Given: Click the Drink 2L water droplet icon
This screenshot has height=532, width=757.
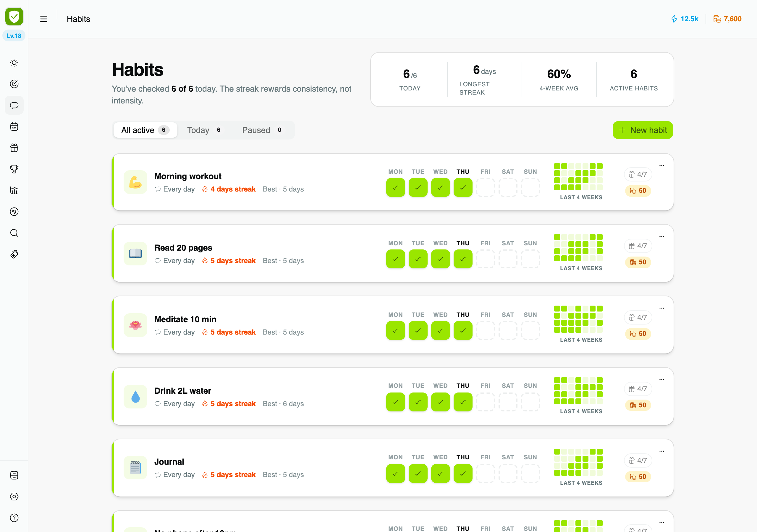Looking at the screenshot, I should tap(135, 397).
